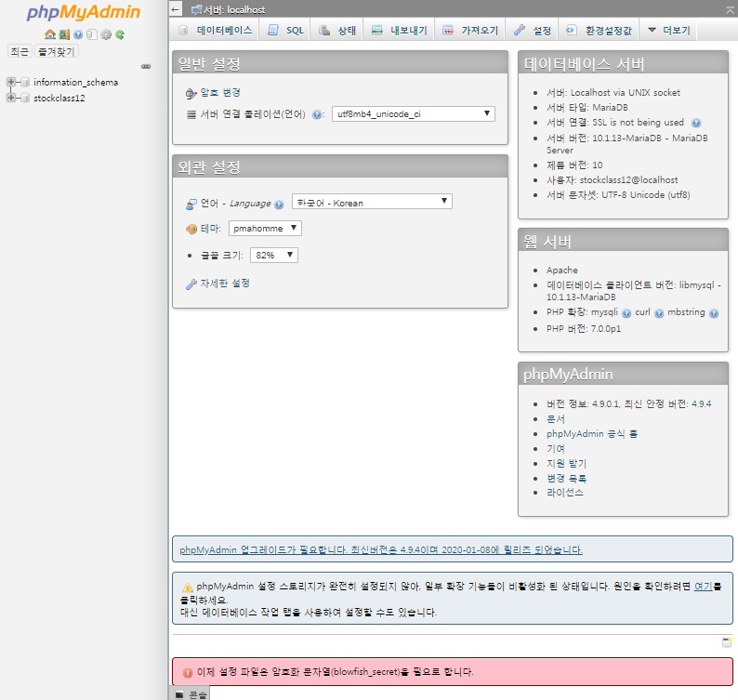Click help icon next to SSL is not being used
This screenshot has width=738, height=700.
(696, 123)
